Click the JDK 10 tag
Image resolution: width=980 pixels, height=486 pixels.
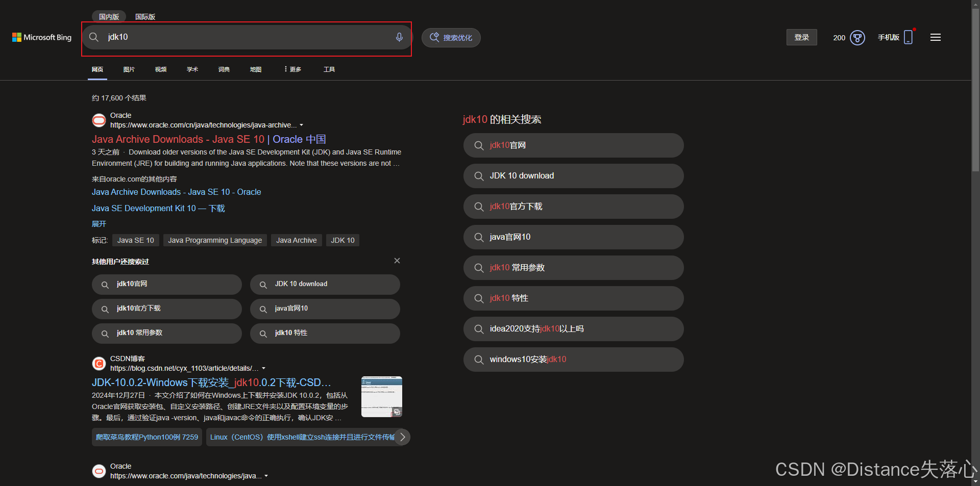pyautogui.click(x=342, y=240)
